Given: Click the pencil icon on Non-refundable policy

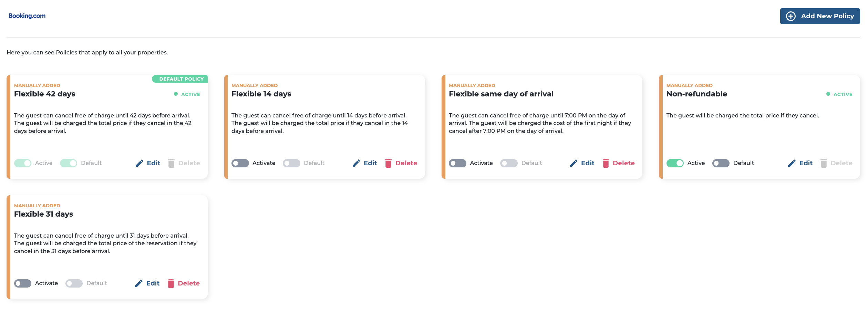Looking at the screenshot, I should [x=792, y=163].
